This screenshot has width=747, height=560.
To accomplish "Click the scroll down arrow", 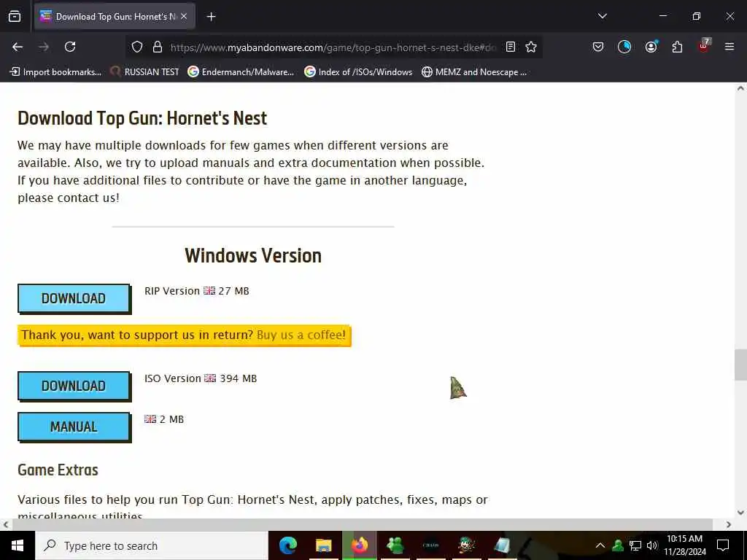I will [x=740, y=513].
